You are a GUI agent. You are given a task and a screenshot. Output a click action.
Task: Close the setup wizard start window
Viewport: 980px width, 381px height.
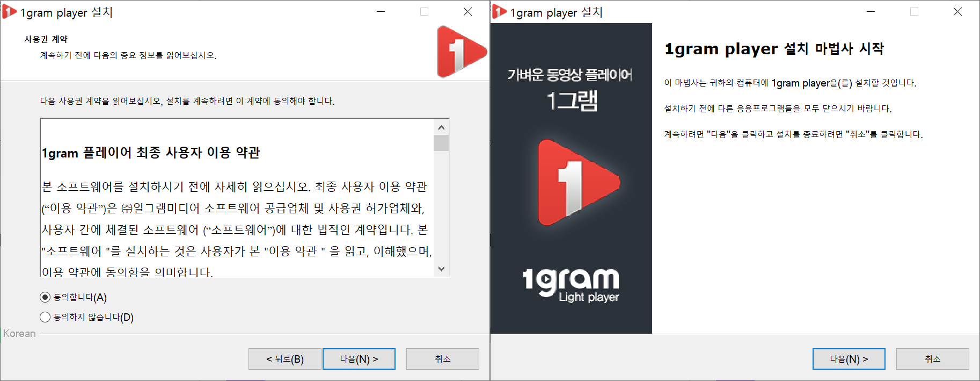[x=957, y=12]
